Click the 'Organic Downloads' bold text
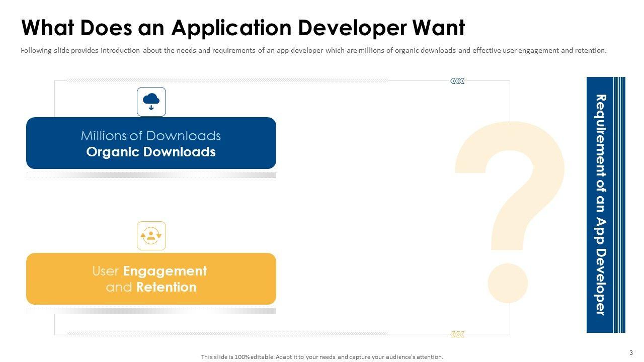This screenshot has width=644, height=362. pos(151,152)
